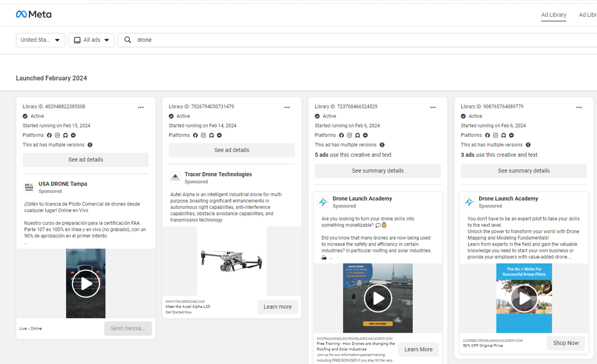
Task: Open Tracer Drone Technologies advertiser page
Action: tap(218, 175)
